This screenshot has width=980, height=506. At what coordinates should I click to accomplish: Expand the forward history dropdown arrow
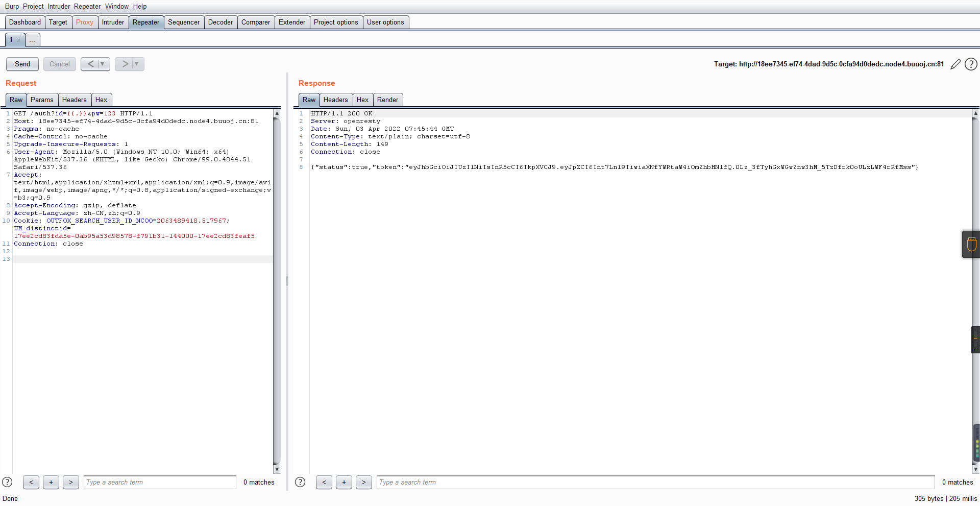click(137, 64)
